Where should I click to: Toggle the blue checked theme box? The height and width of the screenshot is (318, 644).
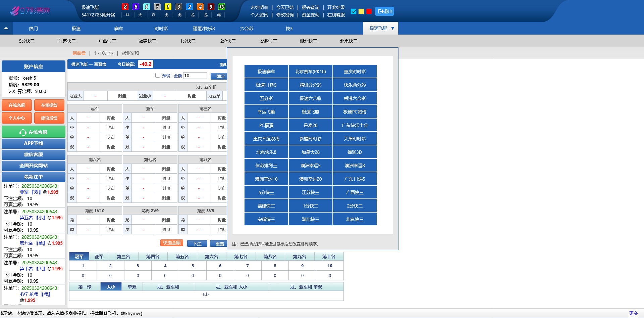click(354, 11)
